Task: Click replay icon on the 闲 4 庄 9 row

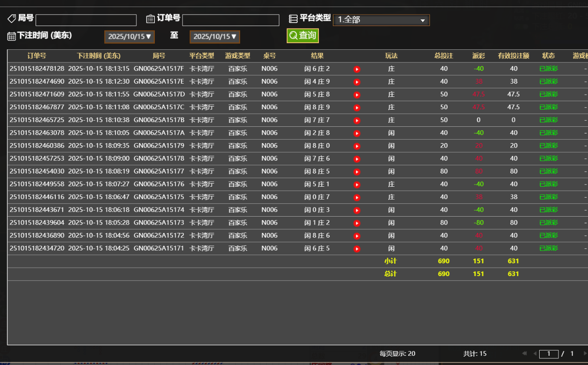Action: pyautogui.click(x=357, y=81)
